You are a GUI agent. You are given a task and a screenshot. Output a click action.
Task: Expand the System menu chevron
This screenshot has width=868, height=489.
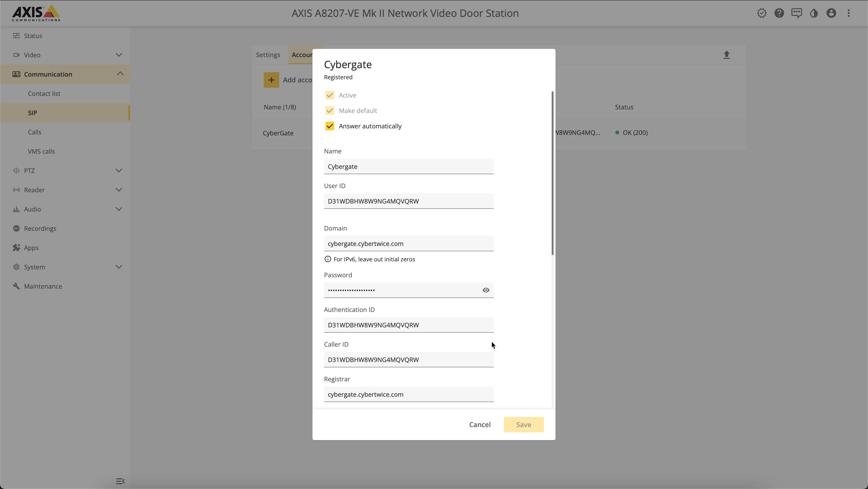click(119, 267)
